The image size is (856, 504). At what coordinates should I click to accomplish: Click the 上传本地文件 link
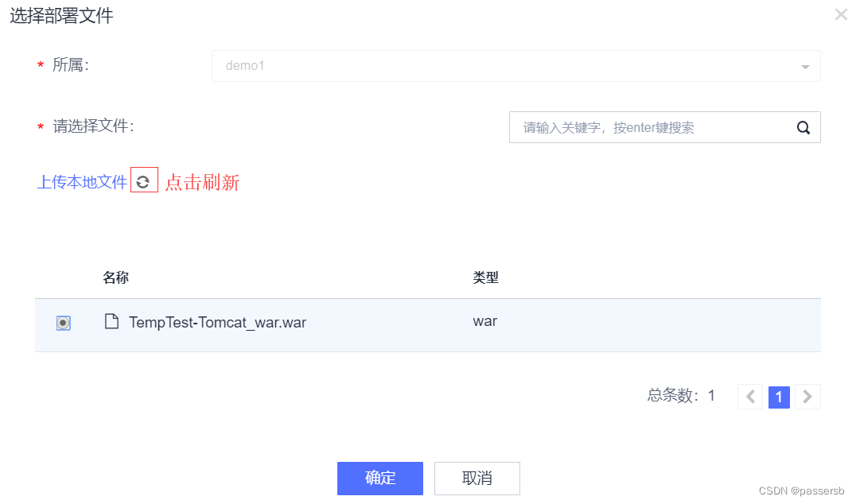pyautogui.click(x=82, y=182)
